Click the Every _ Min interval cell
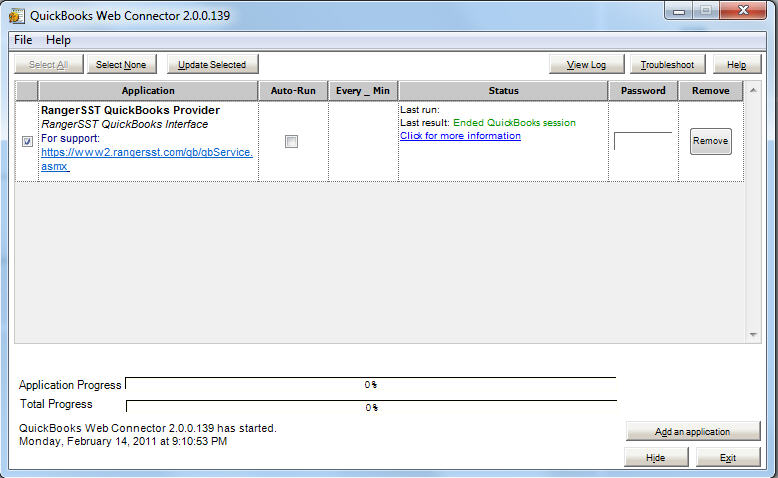 362,141
